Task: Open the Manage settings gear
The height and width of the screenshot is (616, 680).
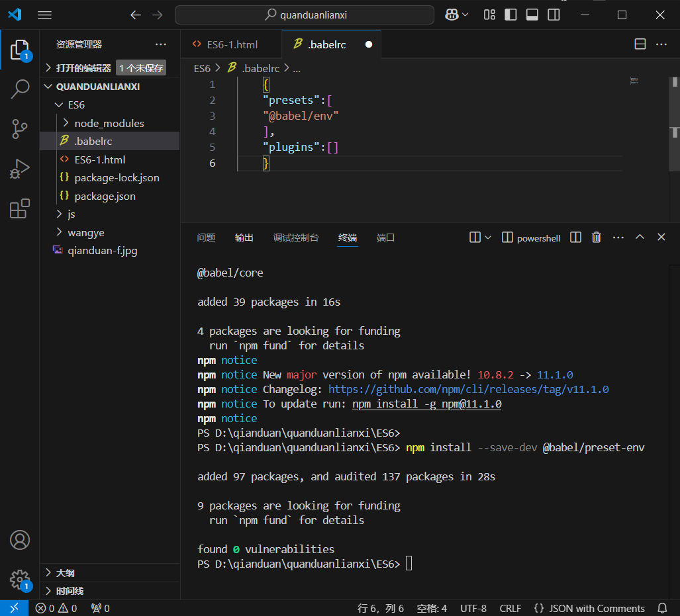Action: pos(20,580)
